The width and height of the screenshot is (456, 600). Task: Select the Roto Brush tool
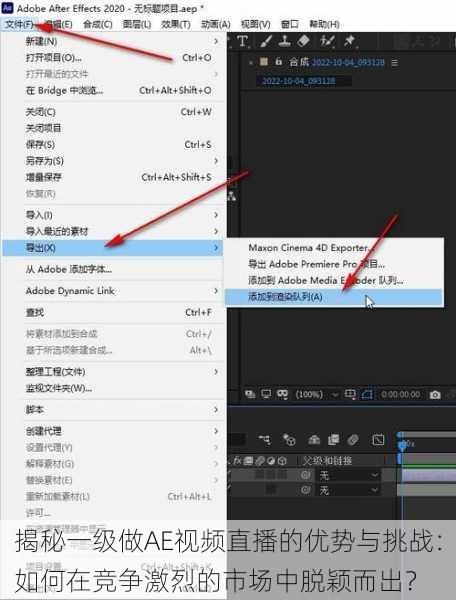[x=327, y=41]
